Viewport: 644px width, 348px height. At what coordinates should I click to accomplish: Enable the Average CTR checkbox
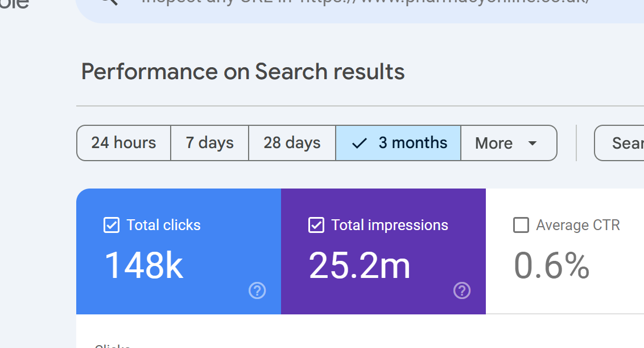(x=521, y=225)
